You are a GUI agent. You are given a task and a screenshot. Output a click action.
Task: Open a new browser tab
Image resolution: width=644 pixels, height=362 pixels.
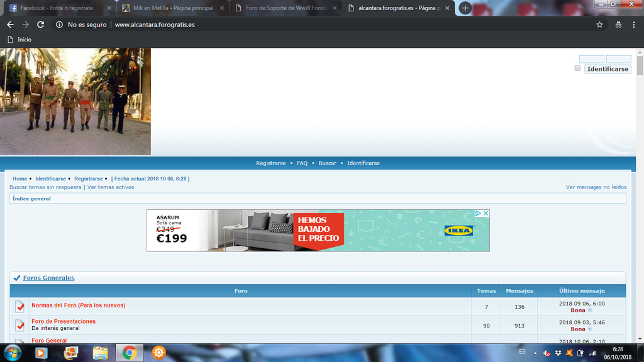[465, 8]
